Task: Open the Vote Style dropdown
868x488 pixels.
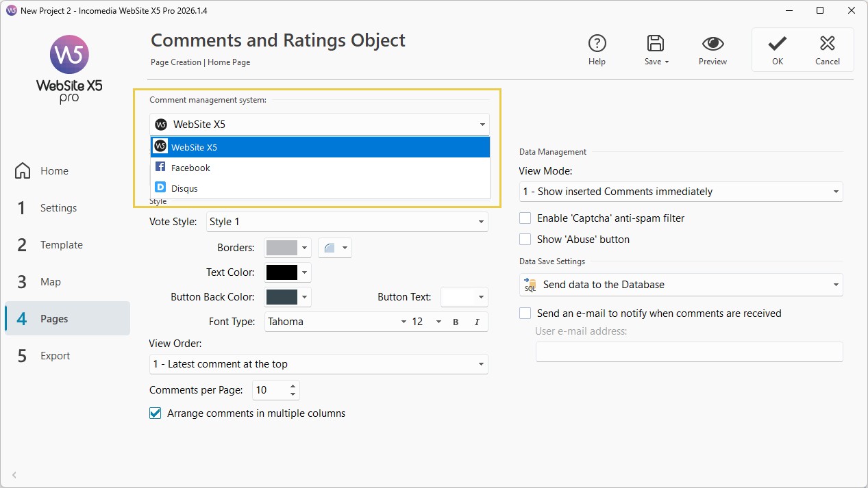Action: [x=347, y=222]
